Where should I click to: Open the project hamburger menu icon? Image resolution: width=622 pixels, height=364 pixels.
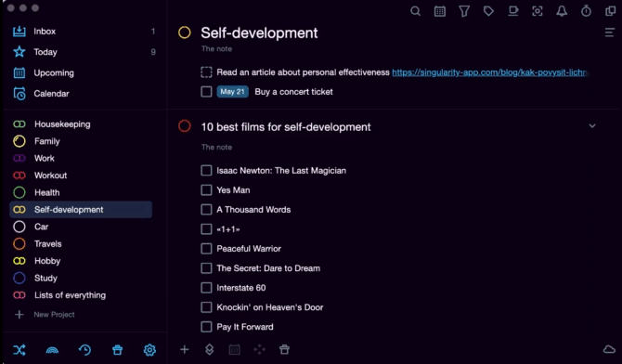click(610, 32)
